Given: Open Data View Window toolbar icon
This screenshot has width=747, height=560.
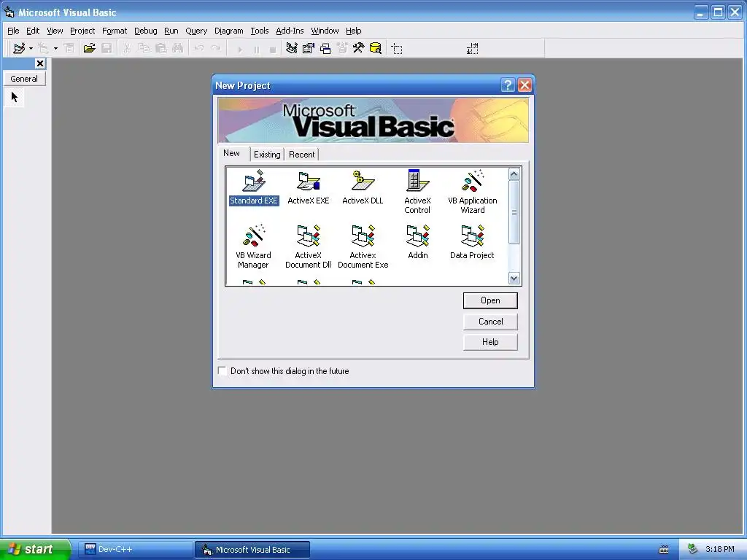Looking at the screenshot, I should 376,48.
